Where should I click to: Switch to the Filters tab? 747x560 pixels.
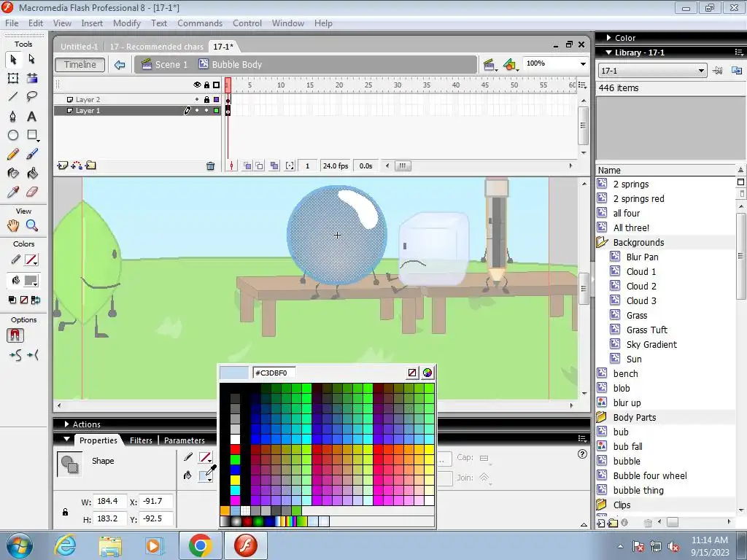click(141, 440)
